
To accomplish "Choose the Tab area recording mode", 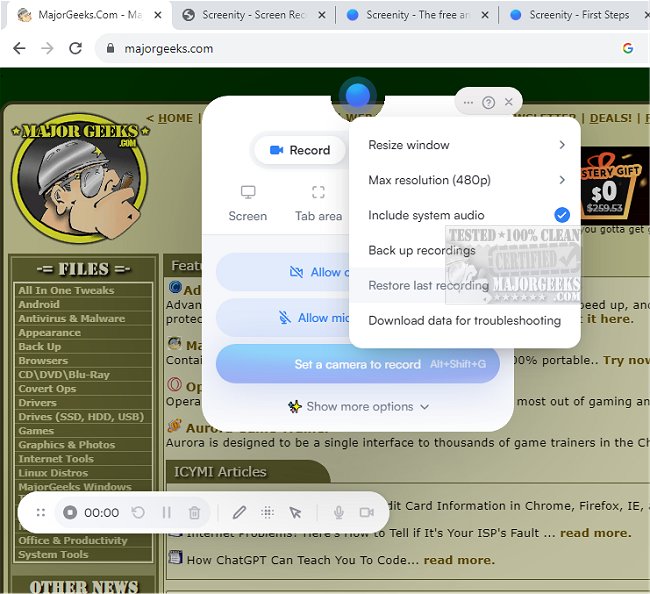I will [318, 203].
